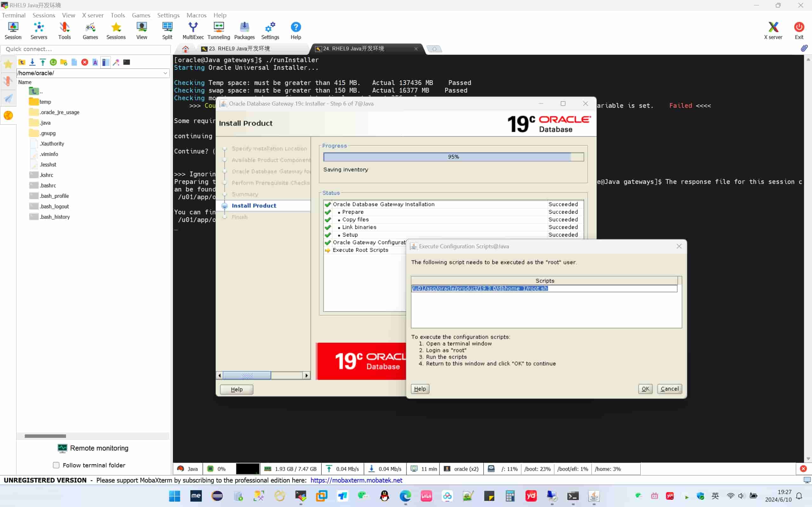Image resolution: width=812 pixels, height=507 pixels.
Task: Click the right arrow of installer sidebar scrollbar
Action: (x=306, y=375)
